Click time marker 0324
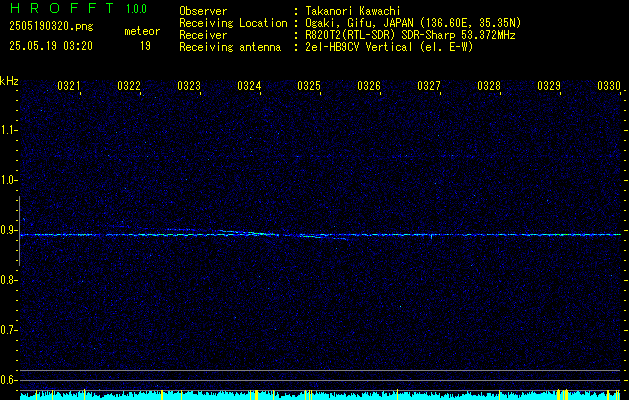629x400 pixels. coord(249,86)
